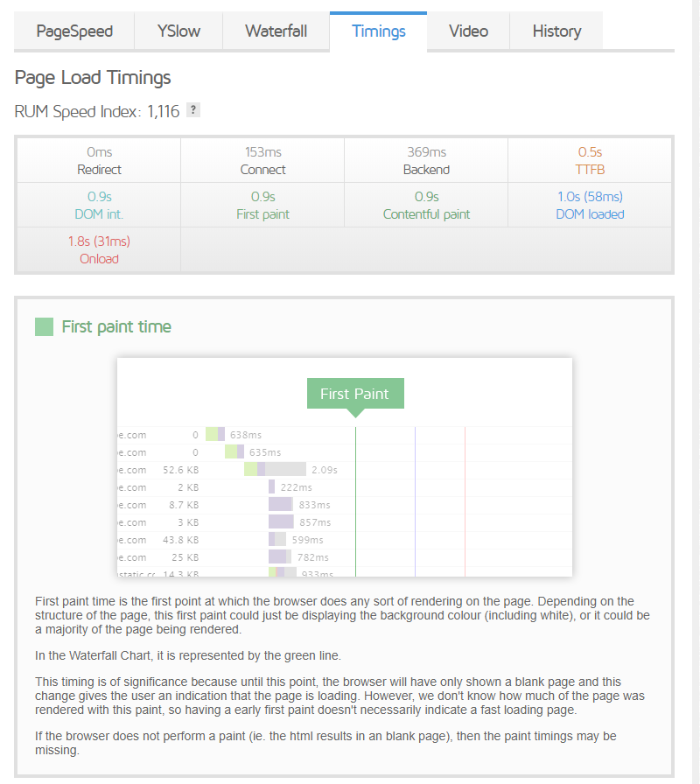Screen dimensions: 700x784
Task: Click the First Paint marker label on chart
Action: pos(355,394)
